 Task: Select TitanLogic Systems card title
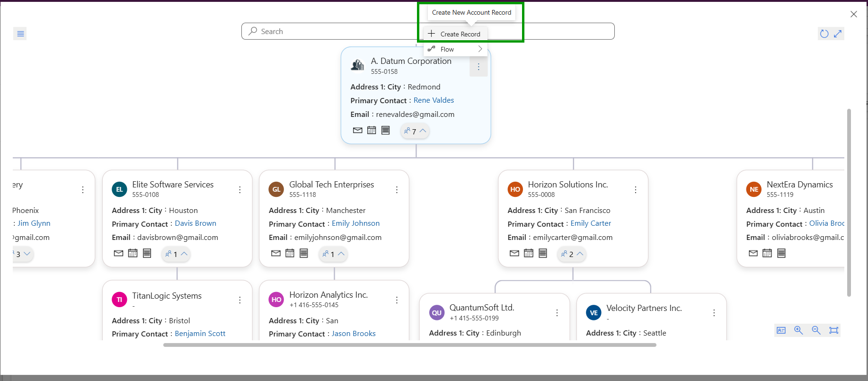[167, 296]
